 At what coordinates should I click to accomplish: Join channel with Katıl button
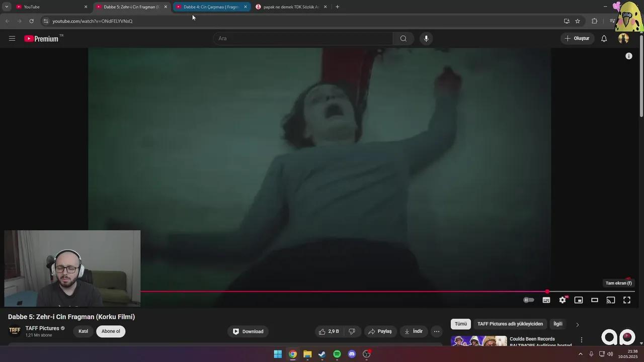click(x=84, y=331)
